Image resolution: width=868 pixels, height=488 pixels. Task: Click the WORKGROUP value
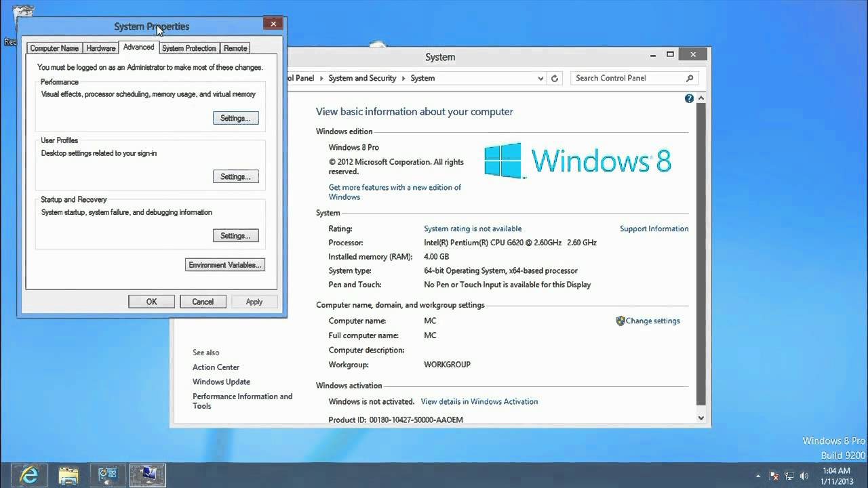pos(447,365)
